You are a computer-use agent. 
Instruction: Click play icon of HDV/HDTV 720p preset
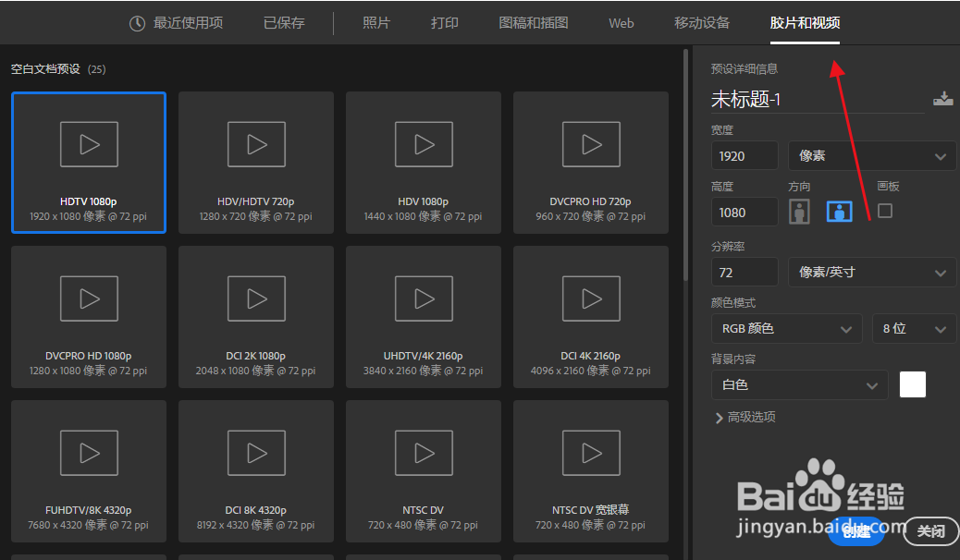click(x=256, y=144)
